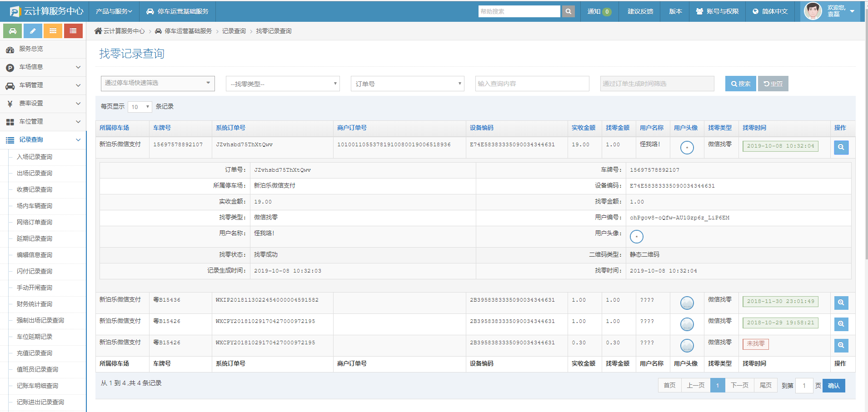Click the 搜索 search button
Screen dimensions: 868x412
click(740, 83)
